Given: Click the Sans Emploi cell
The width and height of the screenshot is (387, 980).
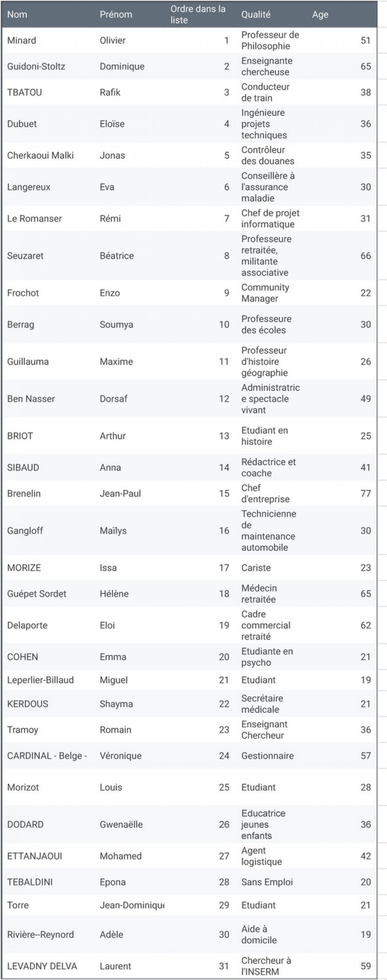Looking at the screenshot, I should [x=267, y=882].
